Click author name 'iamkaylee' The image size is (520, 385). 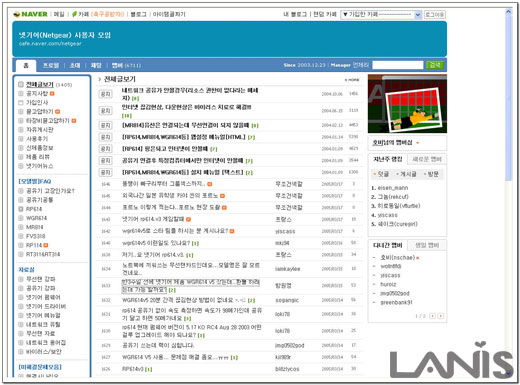(288, 269)
